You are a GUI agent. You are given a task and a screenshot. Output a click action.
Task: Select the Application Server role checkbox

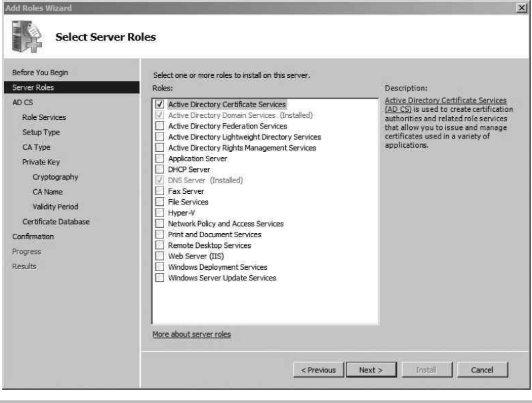[159, 159]
